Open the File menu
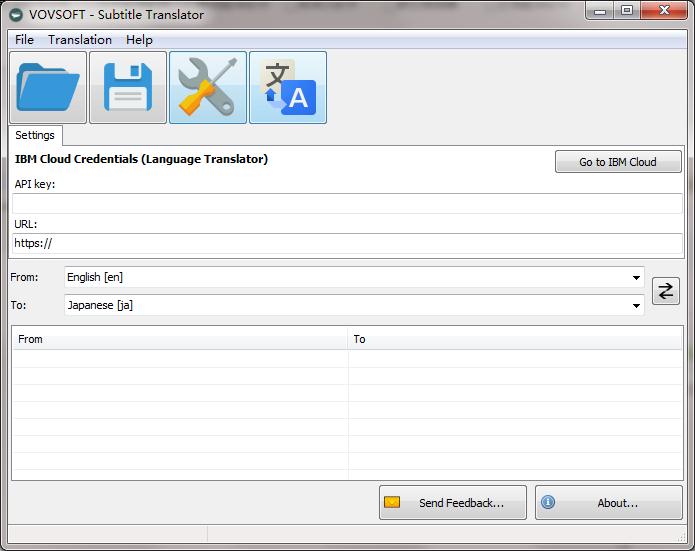This screenshot has height=551, width=695. 24,40
